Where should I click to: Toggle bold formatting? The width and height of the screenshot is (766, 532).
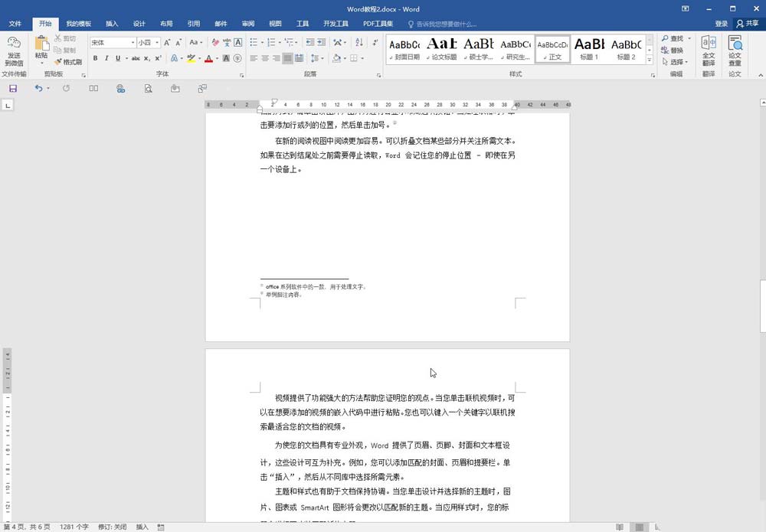point(95,58)
